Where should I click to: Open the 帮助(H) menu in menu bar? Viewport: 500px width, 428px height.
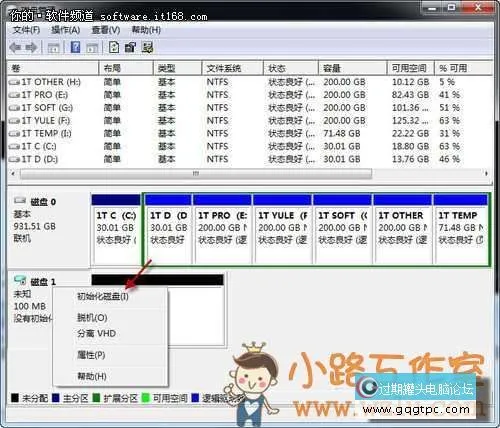point(146,30)
